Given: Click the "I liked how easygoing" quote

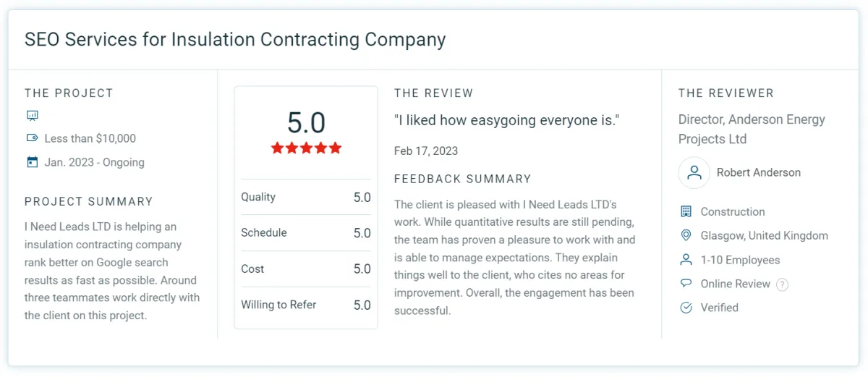Looking at the screenshot, I should (506, 120).
